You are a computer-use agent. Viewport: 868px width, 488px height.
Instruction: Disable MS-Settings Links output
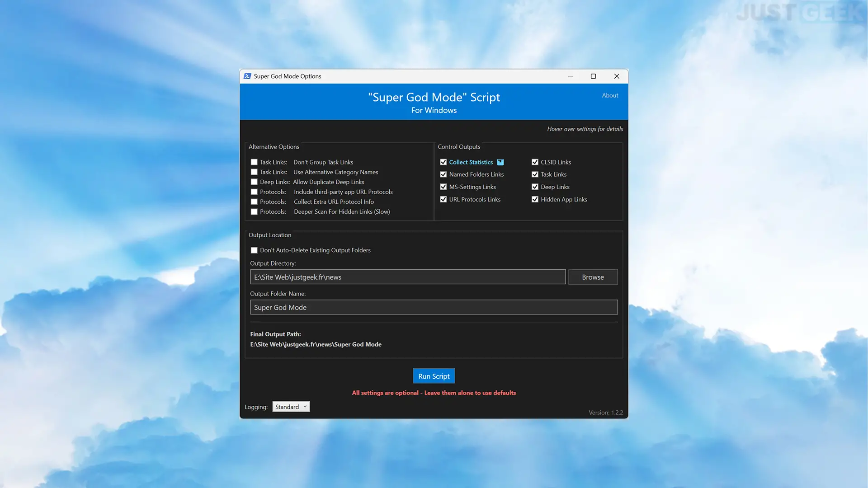(443, 187)
